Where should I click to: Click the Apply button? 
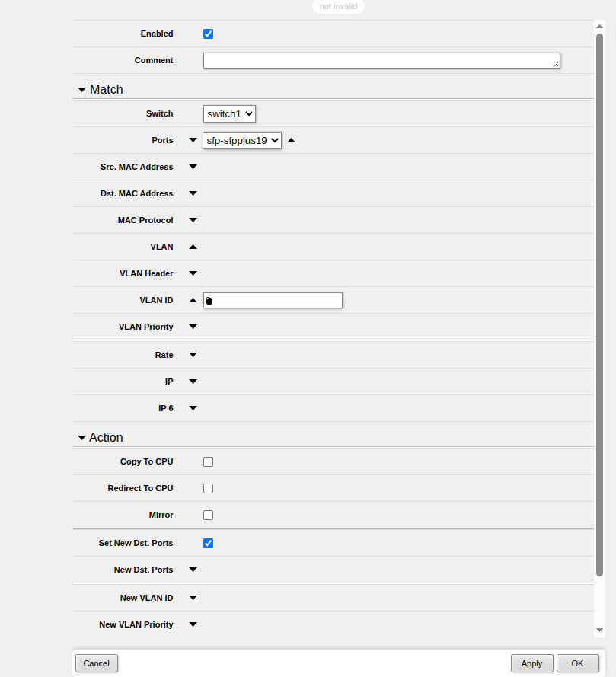point(531,663)
